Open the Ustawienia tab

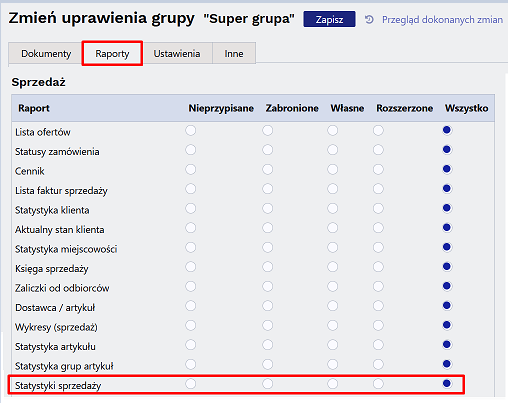click(177, 53)
